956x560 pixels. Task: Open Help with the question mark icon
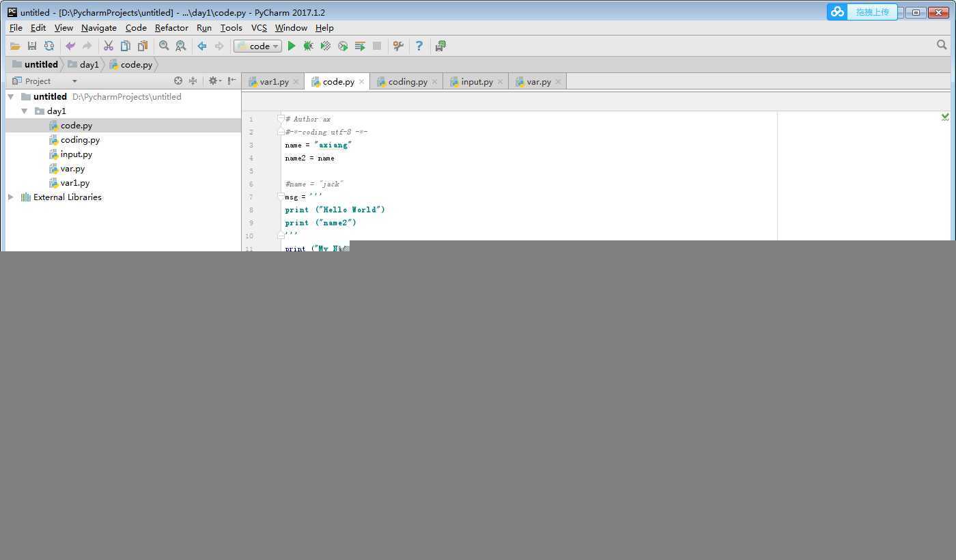pyautogui.click(x=419, y=46)
